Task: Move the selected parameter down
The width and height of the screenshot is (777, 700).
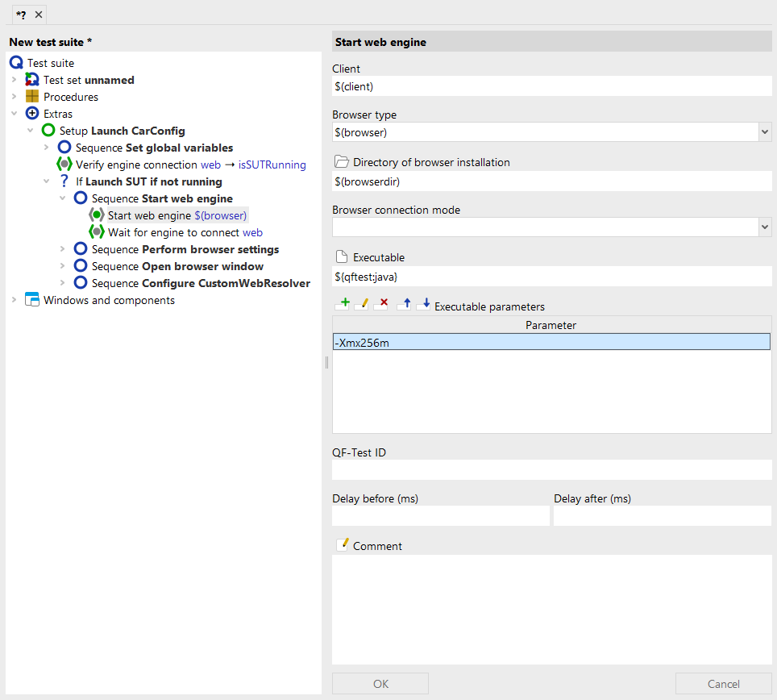Action: [x=423, y=304]
